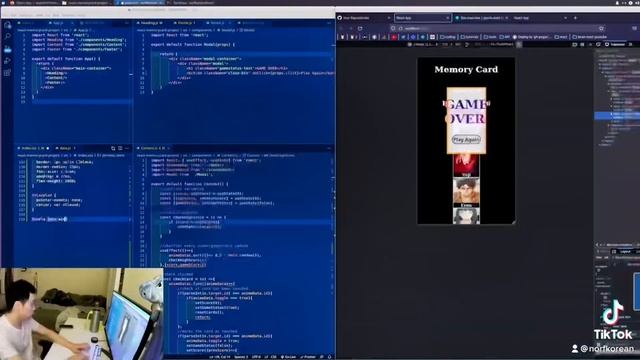Open the tools bookmarks folder
Screen dimensions: 640x360
coord(490,37)
